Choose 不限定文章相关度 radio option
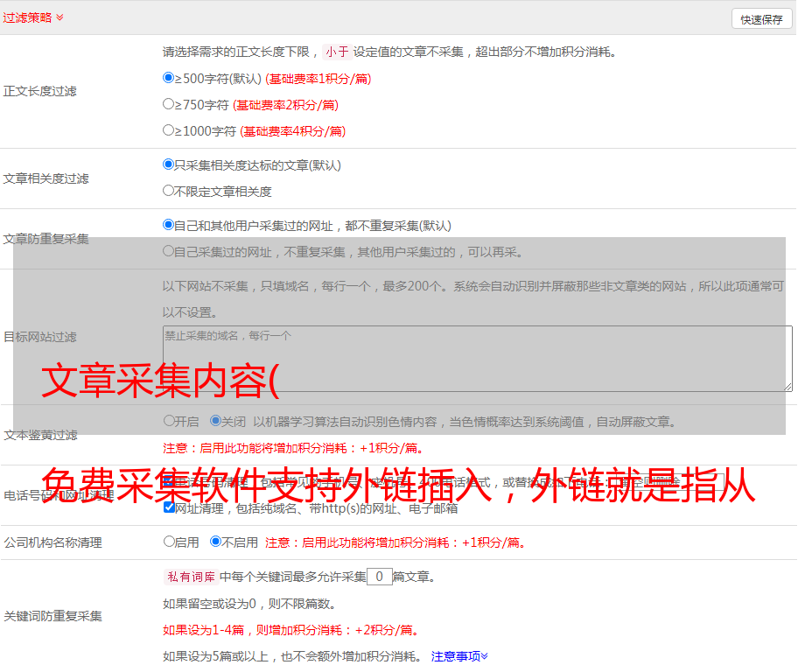 click(169, 191)
